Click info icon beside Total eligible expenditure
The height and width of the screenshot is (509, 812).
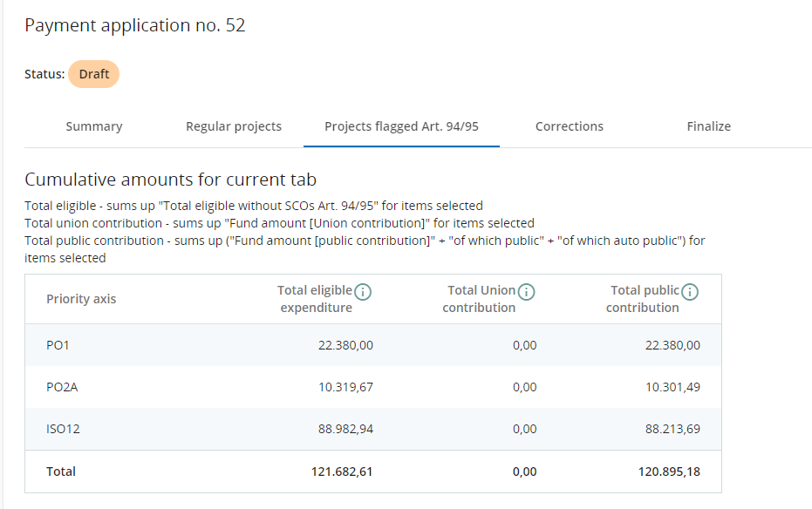(363, 292)
